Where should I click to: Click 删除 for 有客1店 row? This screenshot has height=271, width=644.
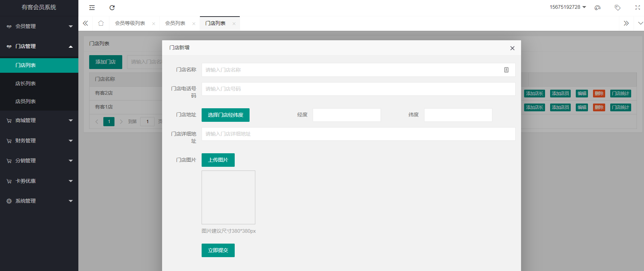(599, 108)
